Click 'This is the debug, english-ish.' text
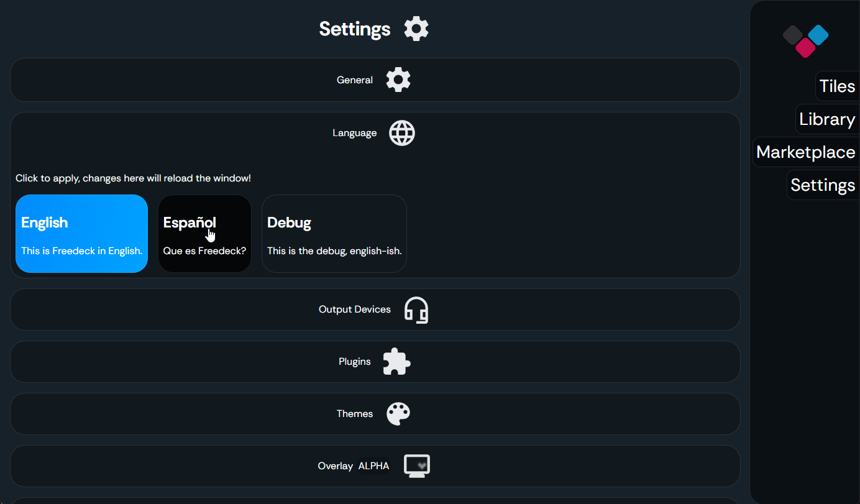The image size is (860, 504). [334, 251]
